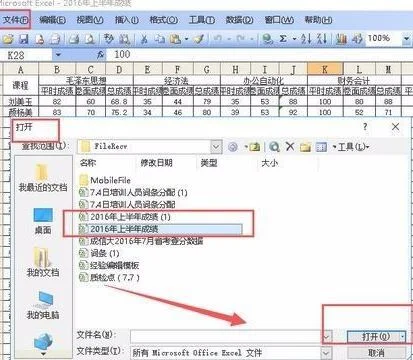413x360 pixels.
Task: Select the MobileFile folder
Action: [x=105, y=180]
